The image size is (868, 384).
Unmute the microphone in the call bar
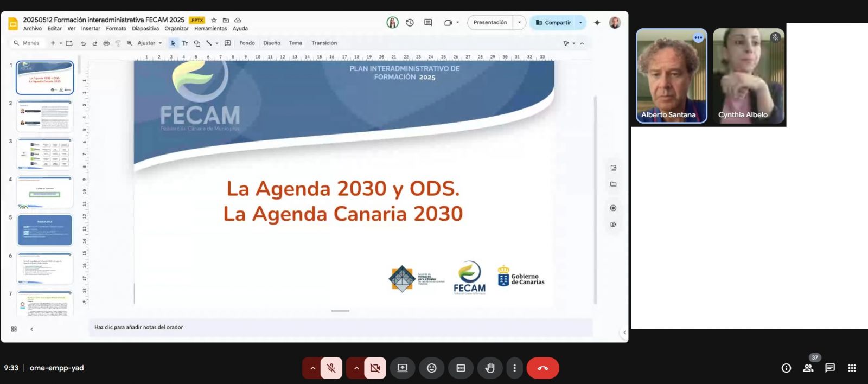point(331,368)
